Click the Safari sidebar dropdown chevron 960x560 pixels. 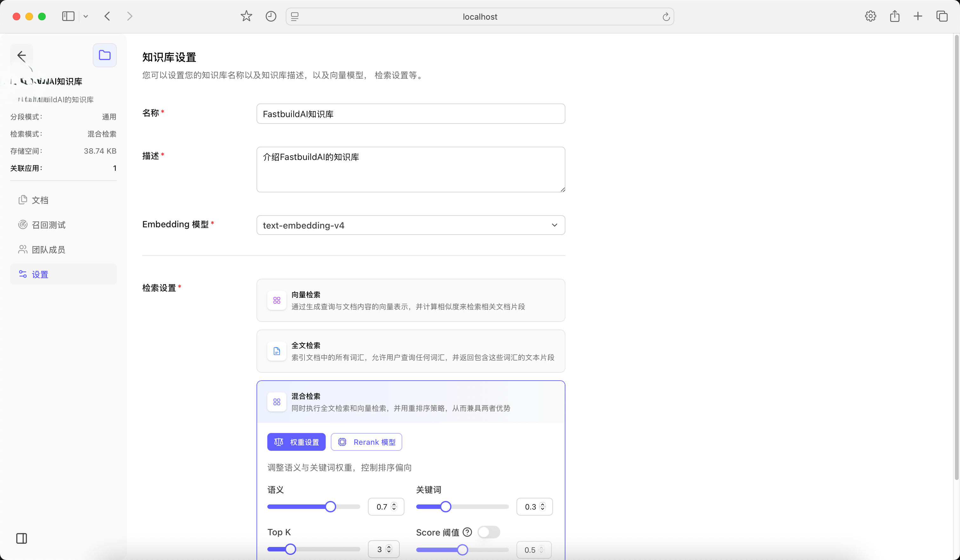pyautogui.click(x=86, y=17)
